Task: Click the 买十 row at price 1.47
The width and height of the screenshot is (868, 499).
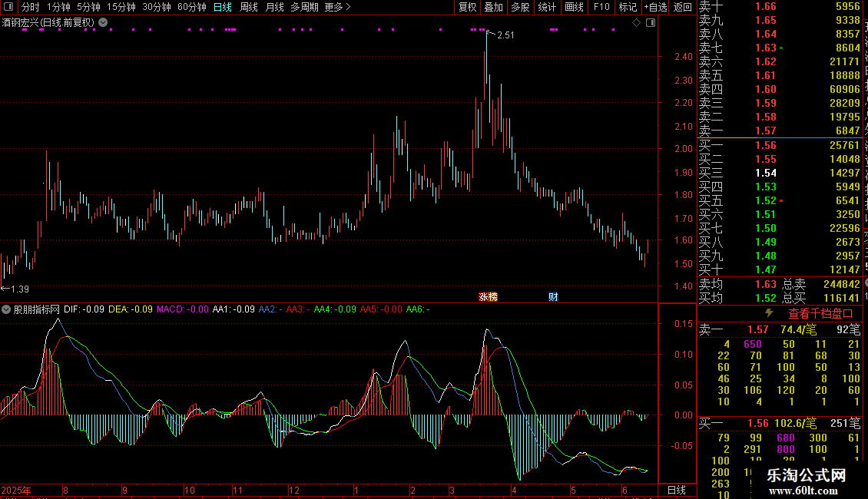Action: 780,270
